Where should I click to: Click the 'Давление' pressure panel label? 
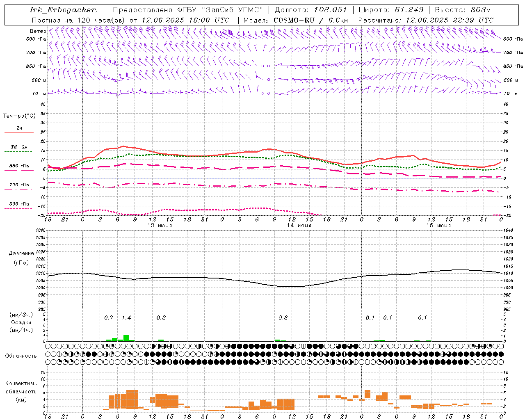point(21,253)
